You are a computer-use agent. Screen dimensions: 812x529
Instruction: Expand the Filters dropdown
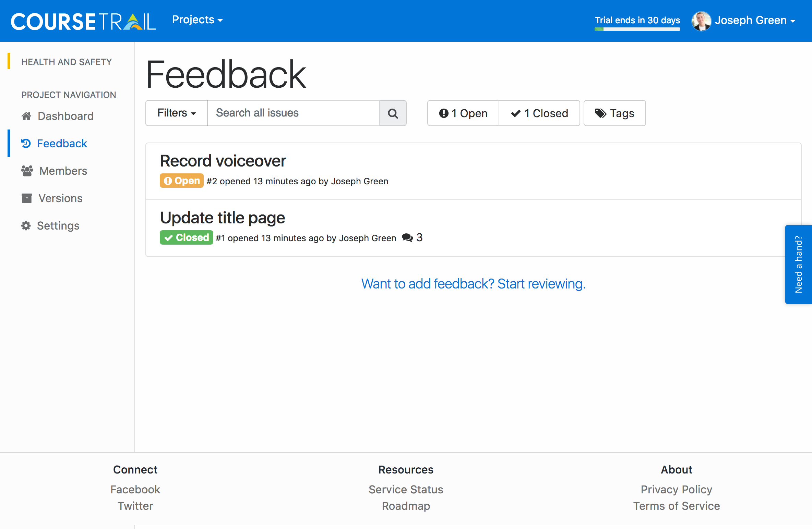tap(176, 113)
